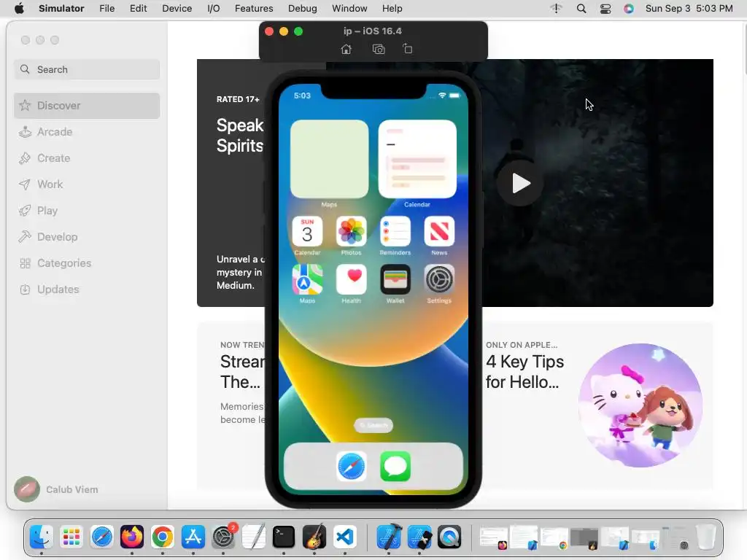Select Work in the App Store sidebar
Viewport: 747px width, 560px height.
coord(87,184)
